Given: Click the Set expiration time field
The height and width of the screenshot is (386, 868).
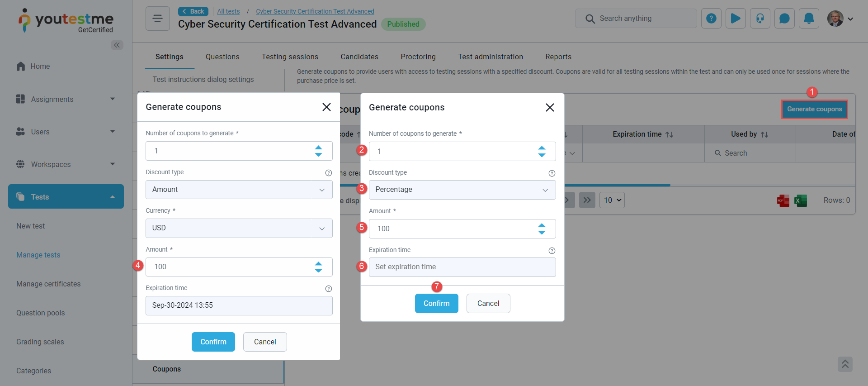Looking at the screenshot, I should pyautogui.click(x=462, y=267).
